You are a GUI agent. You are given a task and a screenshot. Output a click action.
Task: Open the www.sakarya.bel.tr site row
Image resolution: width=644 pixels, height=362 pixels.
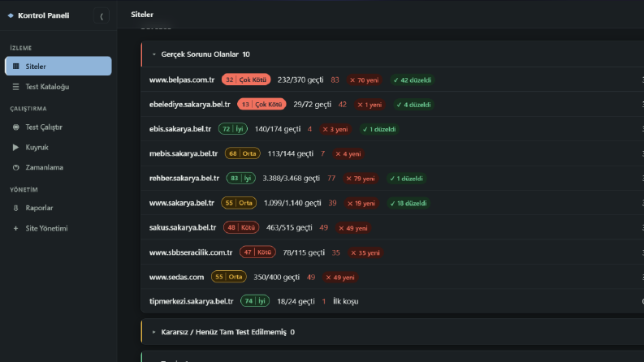392,203
